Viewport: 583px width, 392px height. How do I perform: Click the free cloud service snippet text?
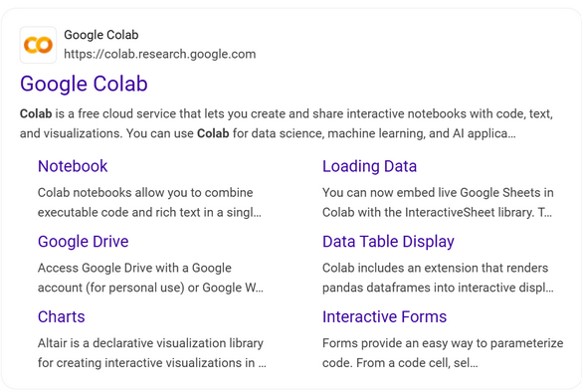[287, 123]
